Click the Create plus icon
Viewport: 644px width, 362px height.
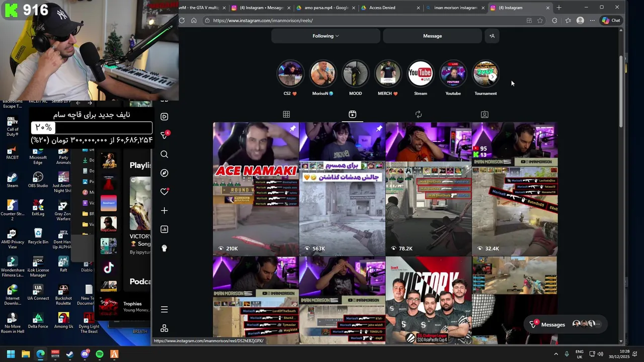click(x=165, y=211)
